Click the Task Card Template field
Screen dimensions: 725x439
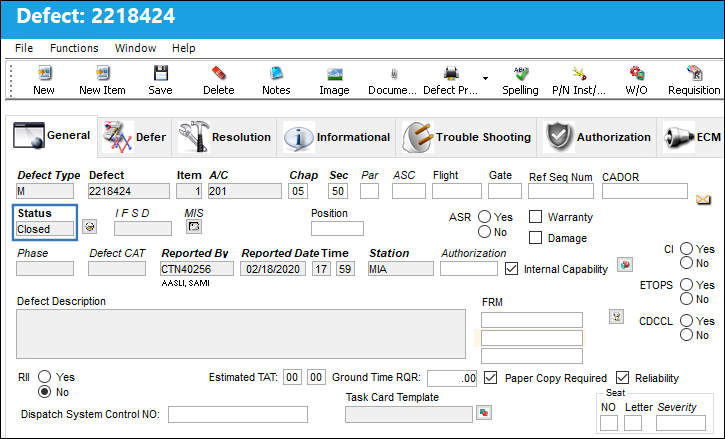(x=409, y=414)
